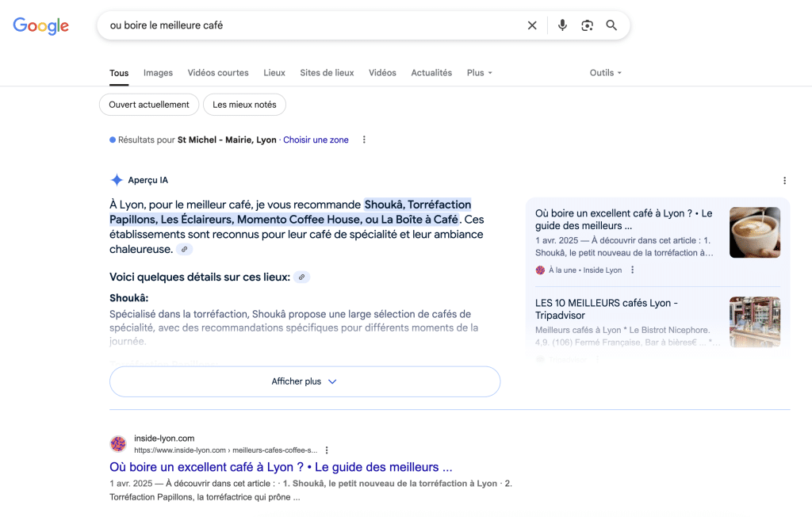The height and width of the screenshot is (517, 812).
Task: Select the Lieux tab
Action: coord(274,73)
